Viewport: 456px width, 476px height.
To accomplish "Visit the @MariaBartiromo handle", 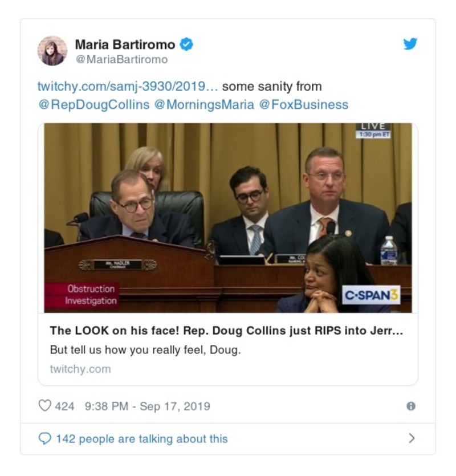I will pos(121,59).
